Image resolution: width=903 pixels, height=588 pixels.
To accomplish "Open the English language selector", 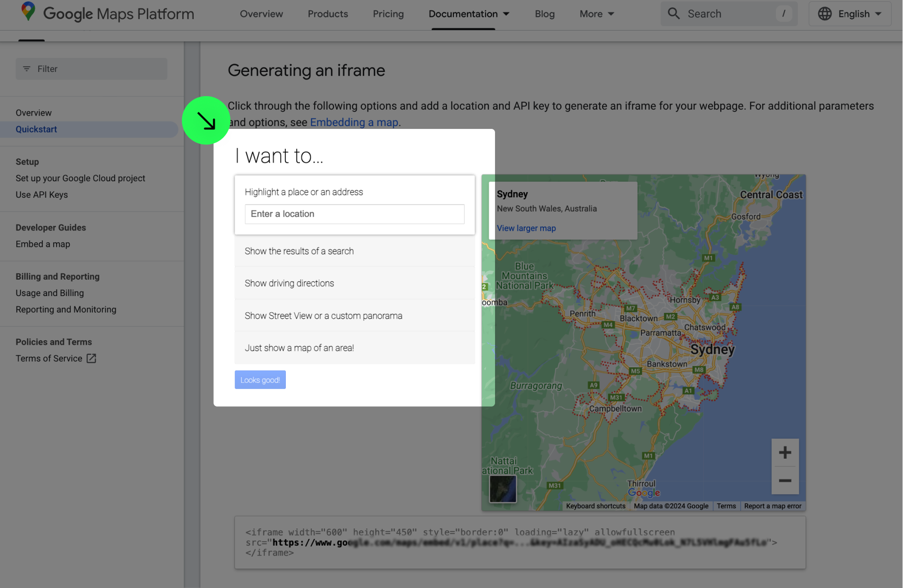I will pyautogui.click(x=850, y=14).
